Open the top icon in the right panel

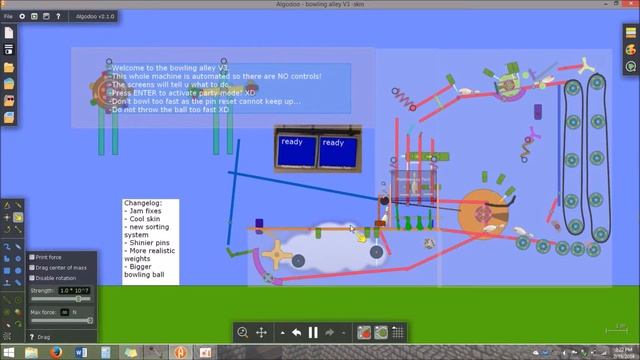[x=631, y=32]
